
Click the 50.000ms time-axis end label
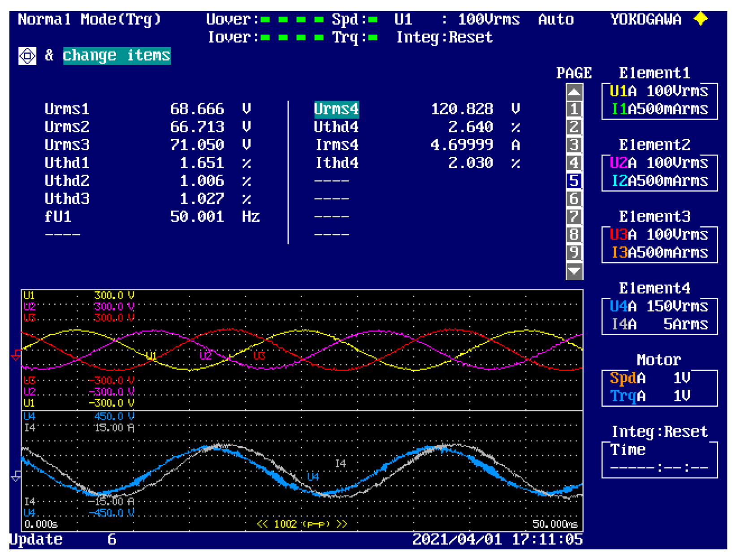click(x=555, y=524)
